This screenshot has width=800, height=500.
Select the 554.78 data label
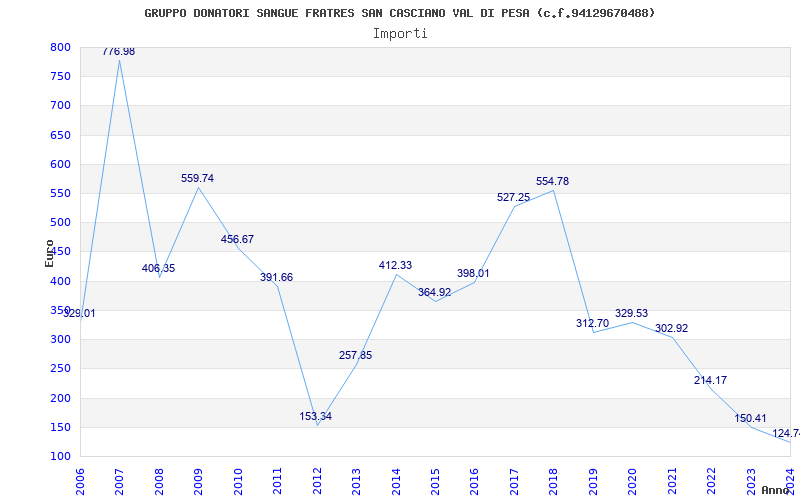coord(553,182)
